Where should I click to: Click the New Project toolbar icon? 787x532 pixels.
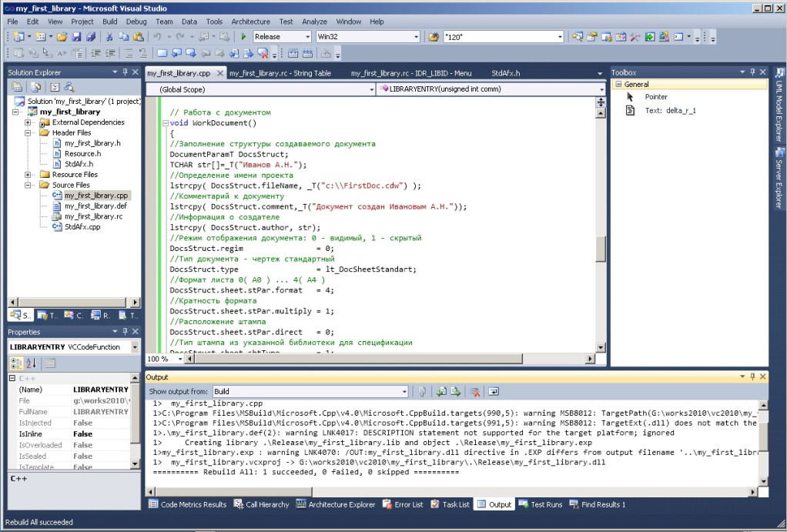19,37
